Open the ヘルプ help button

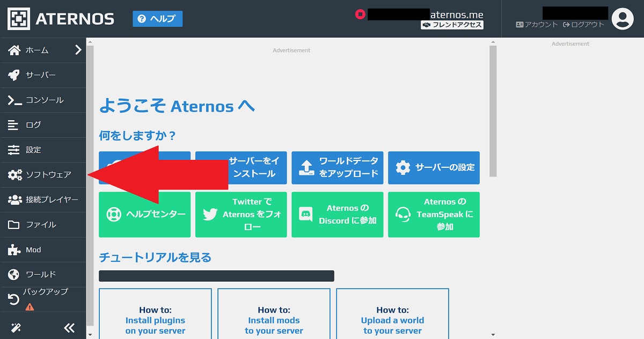point(158,19)
